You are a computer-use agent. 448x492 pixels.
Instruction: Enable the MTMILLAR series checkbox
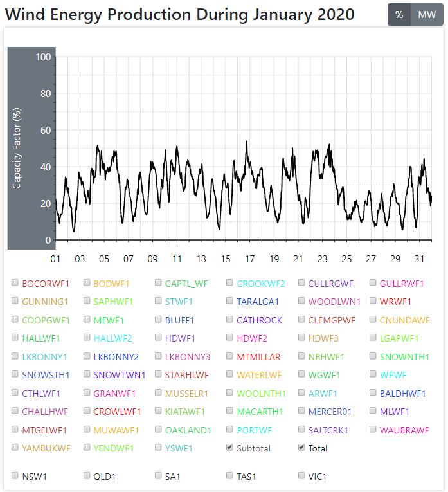[229, 356]
